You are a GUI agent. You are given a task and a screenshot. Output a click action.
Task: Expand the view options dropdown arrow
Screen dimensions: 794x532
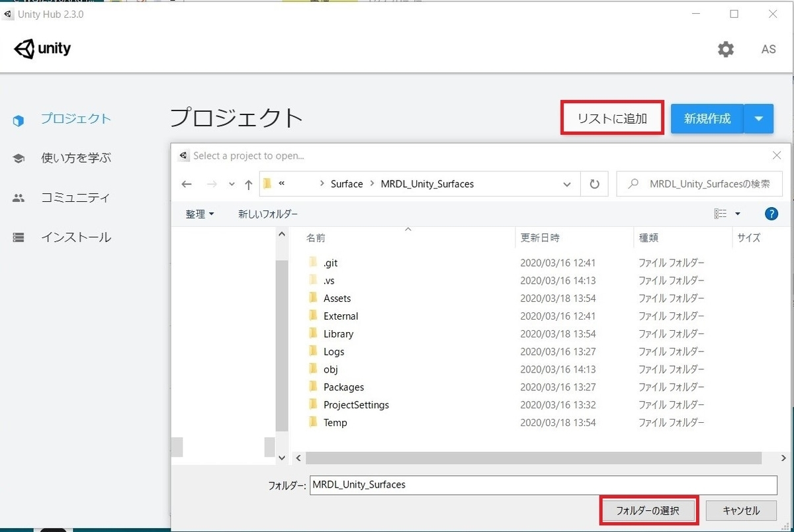pos(738,214)
